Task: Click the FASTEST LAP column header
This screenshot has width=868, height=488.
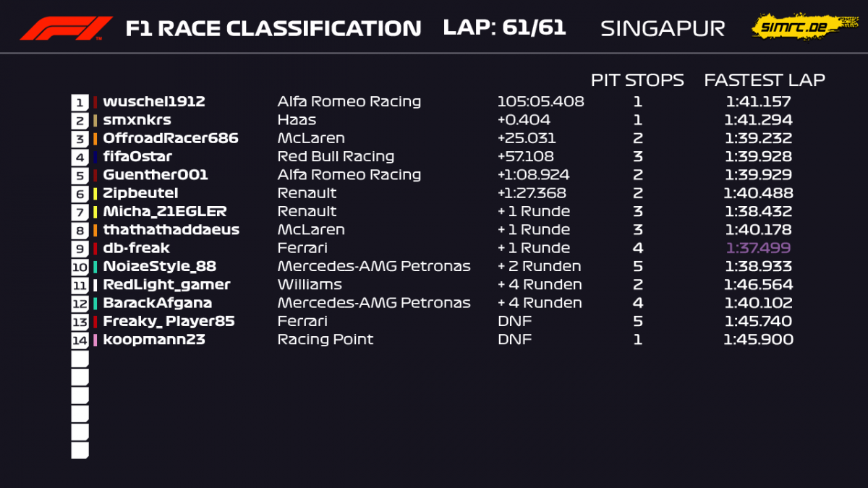Action: pos(765,80)
